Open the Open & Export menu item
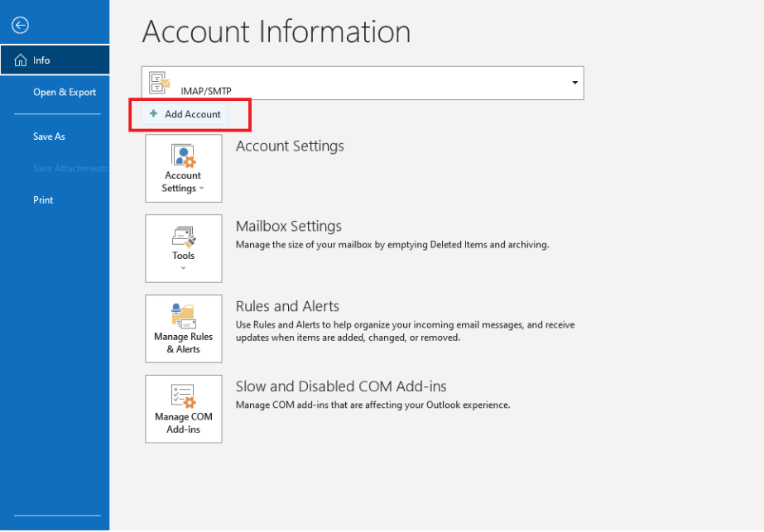 click(65, 92)
